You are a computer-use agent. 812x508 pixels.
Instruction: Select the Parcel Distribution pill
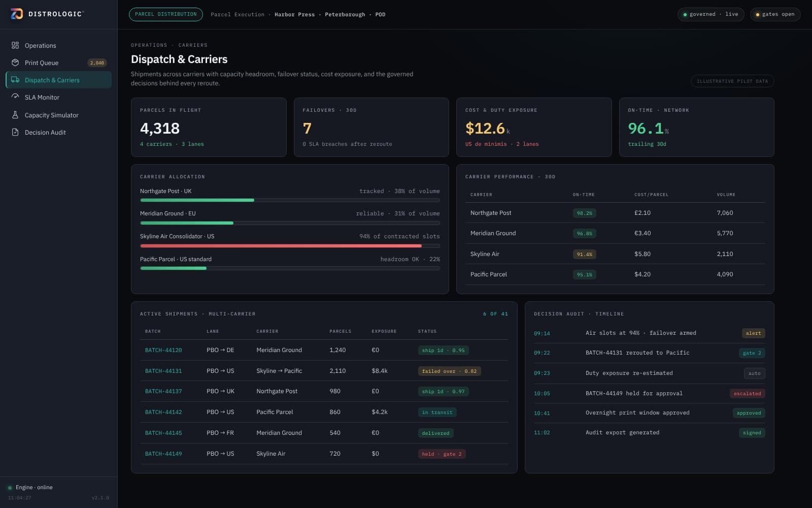tap(165, 14)
